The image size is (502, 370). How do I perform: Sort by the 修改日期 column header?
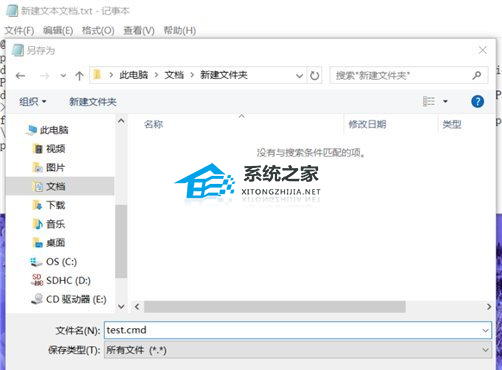(x=367, y=124)
